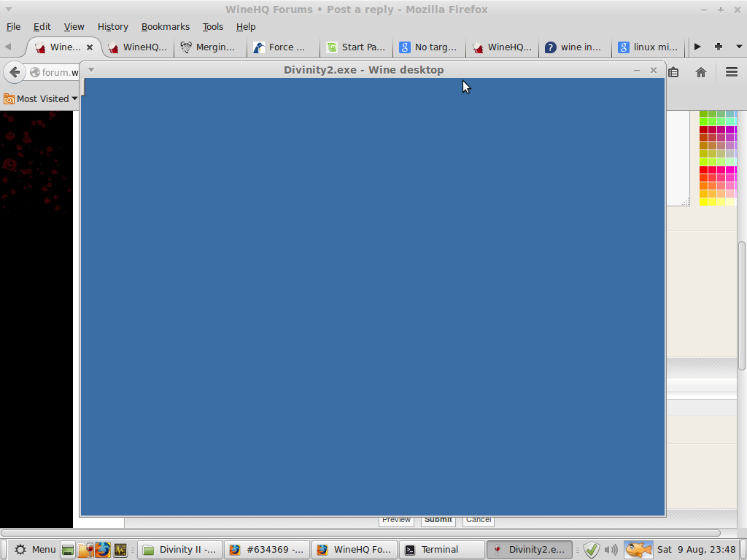Open the Tools menu
Viewport: 747px width, 560px height.
212,27
